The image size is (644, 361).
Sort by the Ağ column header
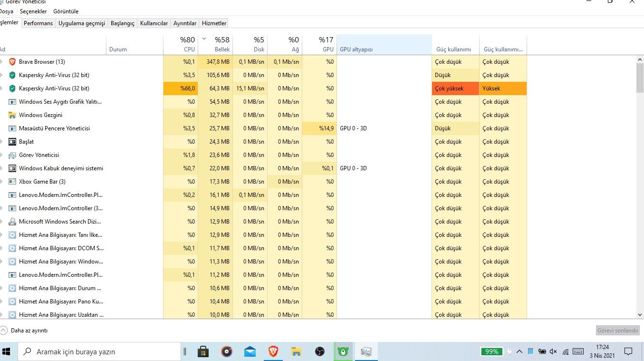tap(285, 45)
